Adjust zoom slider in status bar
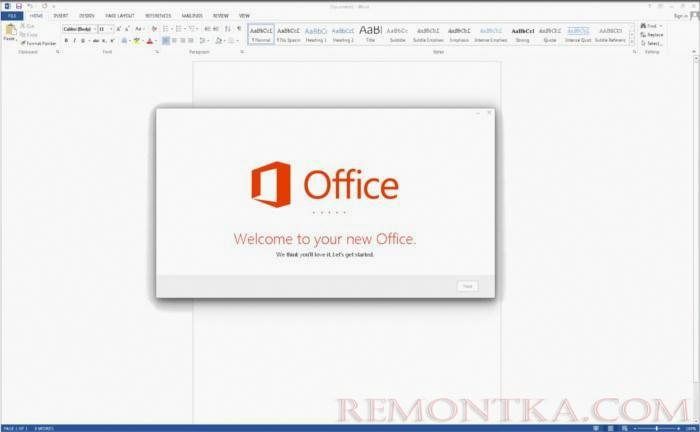Image resolution: width=700 pixels, height=432 pixels. pyautogui.click(x=657, y=428)
